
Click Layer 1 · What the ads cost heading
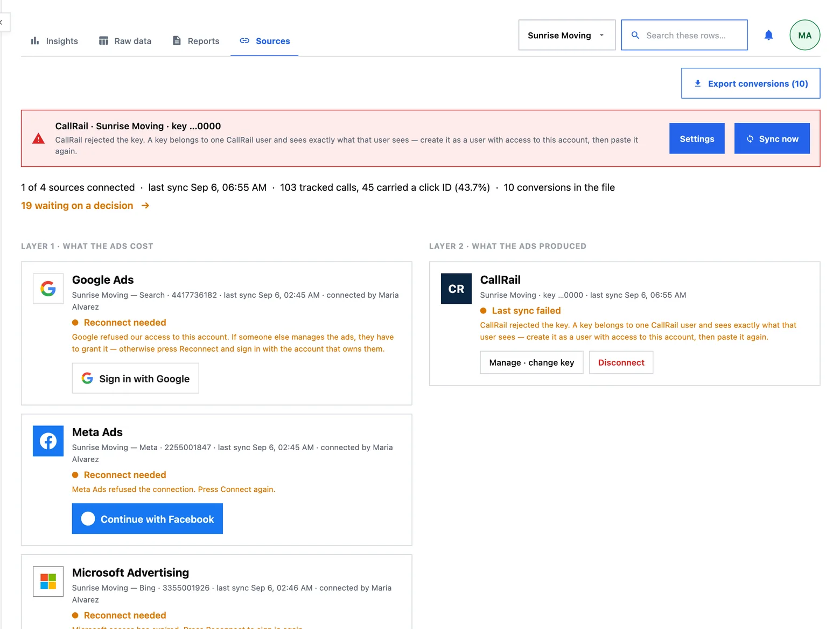tap(87, 246)
